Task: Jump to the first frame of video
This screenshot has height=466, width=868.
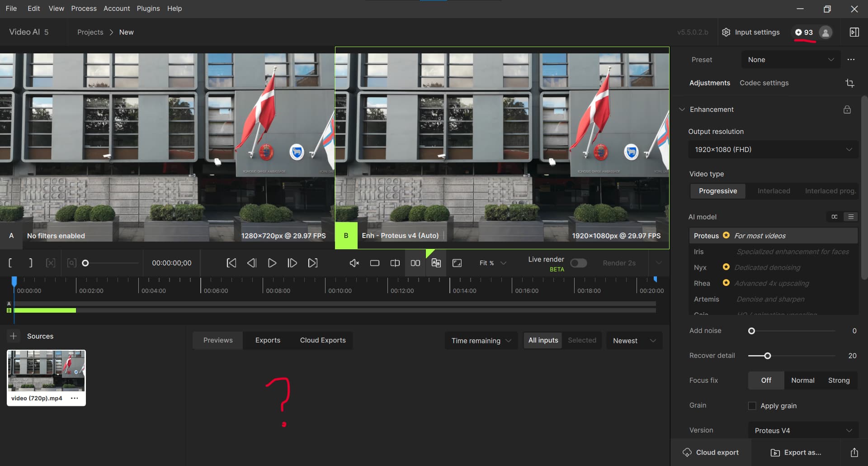Action: click(x=231, y=263)
